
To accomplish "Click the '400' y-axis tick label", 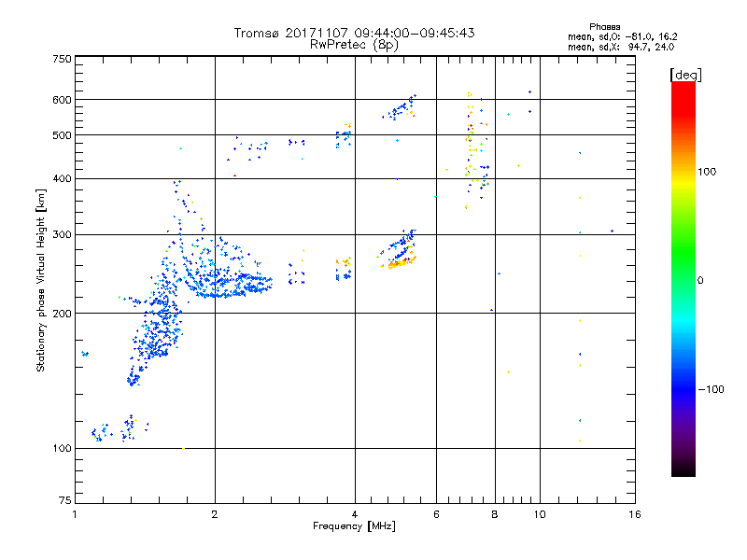I will [62, 178].
